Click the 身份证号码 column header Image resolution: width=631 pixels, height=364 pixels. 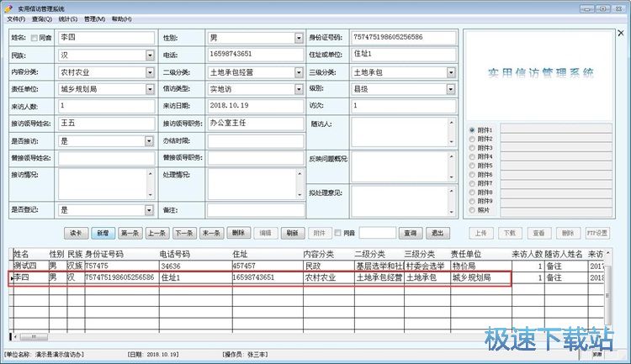click(x=104, y=254)
